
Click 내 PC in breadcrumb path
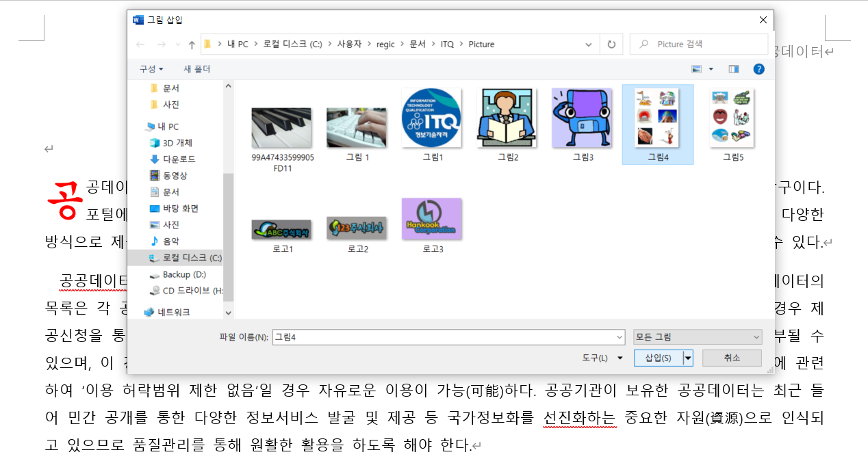pyautogui.click(x=238, y=44)
